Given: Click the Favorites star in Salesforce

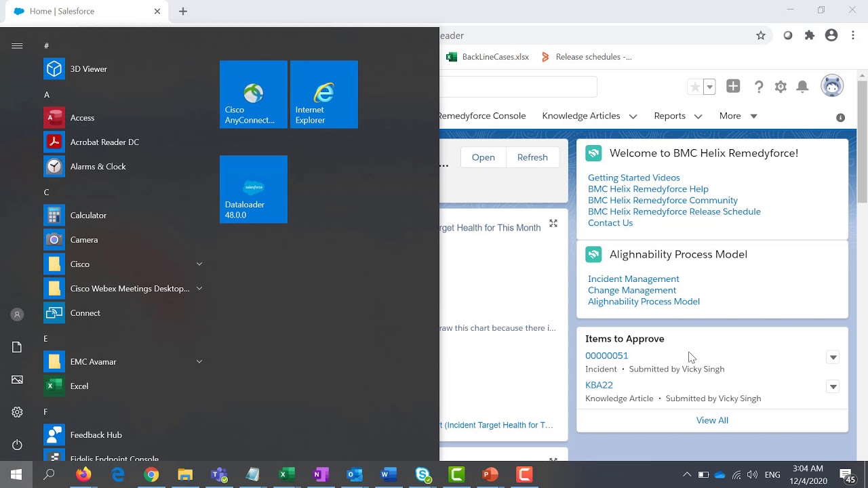Looking at the screenshot, I should [x=694, y=87].
